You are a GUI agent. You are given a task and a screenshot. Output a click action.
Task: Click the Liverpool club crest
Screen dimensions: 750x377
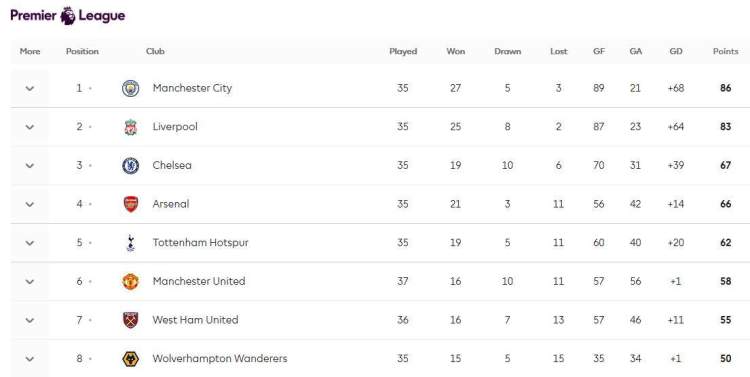pos(131,127)
